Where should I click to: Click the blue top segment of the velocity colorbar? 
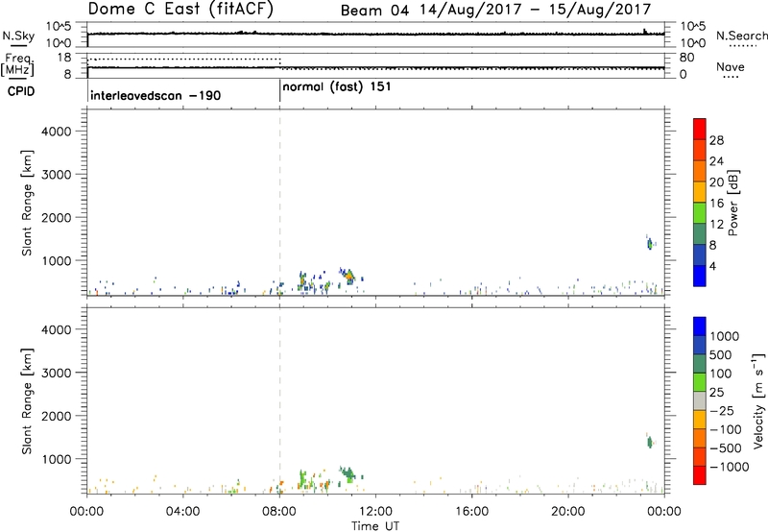tap(700, 326)
